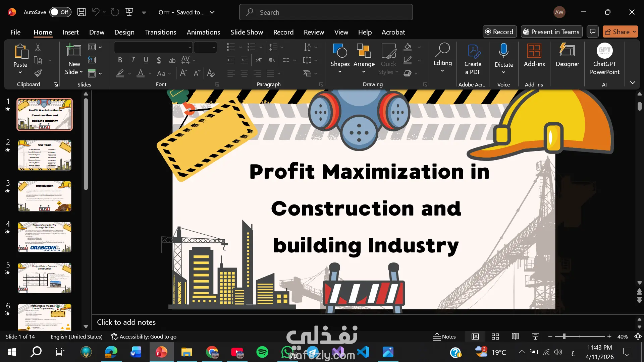Open the File menu
Image resolution: width=644 pixels, height=362 pixels.
(x=15, y=32)
